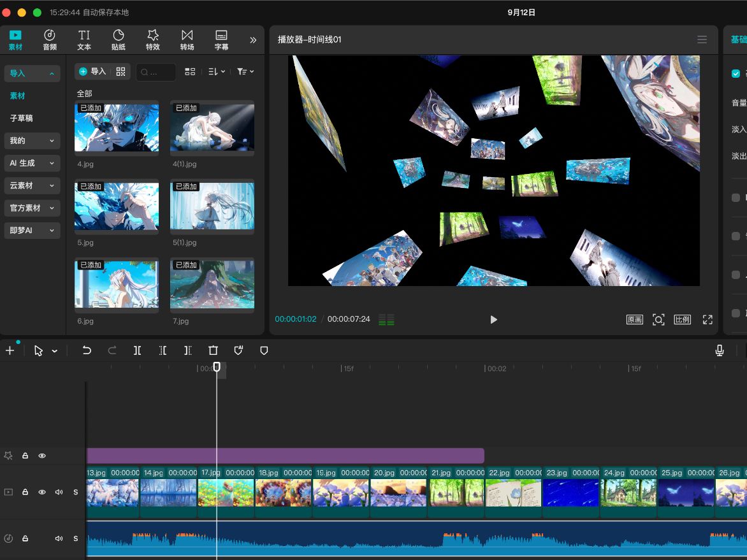Click the AI marker shield icon
Screen dimensions: 747x560
[238, 350]
